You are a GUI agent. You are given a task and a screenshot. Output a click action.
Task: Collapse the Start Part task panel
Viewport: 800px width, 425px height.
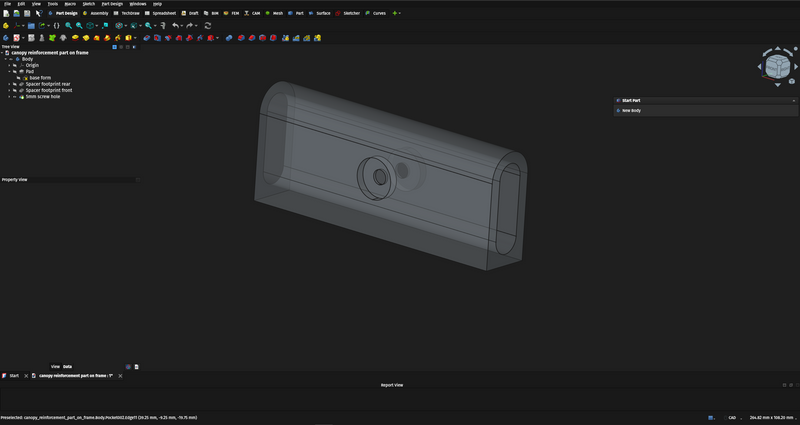pos(793,101)
